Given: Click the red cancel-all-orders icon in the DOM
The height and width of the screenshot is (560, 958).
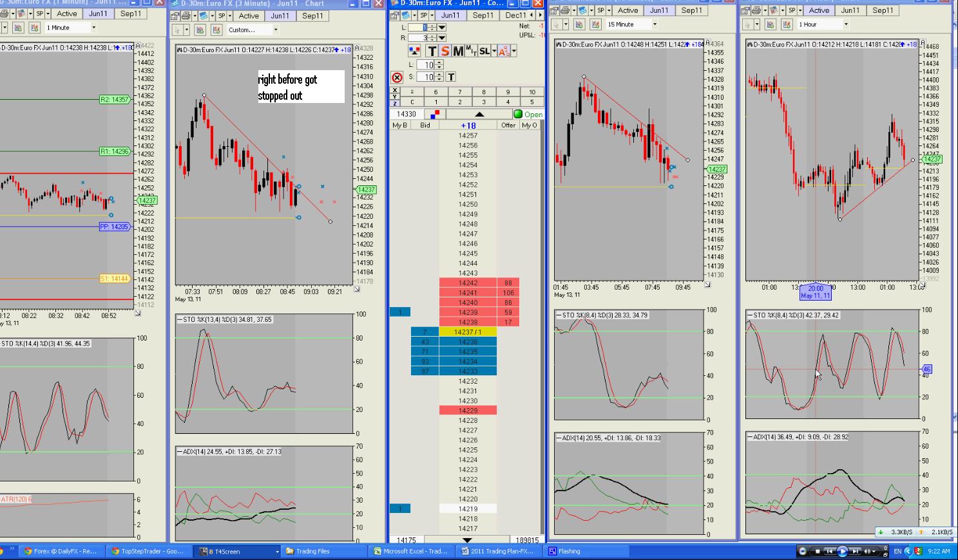Looking at the screenshot, I should click(397, 77).
